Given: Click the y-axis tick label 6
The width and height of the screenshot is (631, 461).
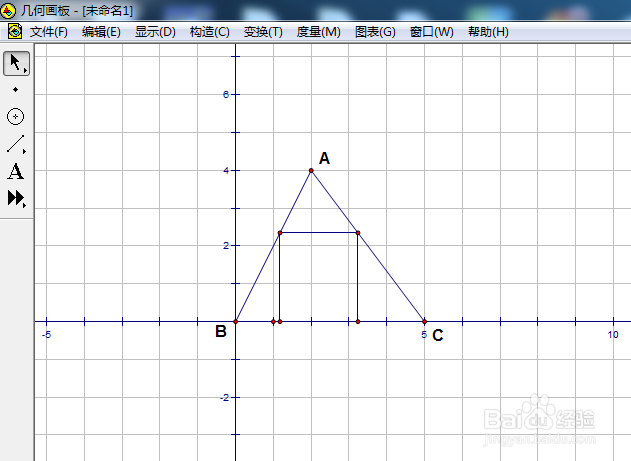Looking at the screenshot, I should (226, 95).
